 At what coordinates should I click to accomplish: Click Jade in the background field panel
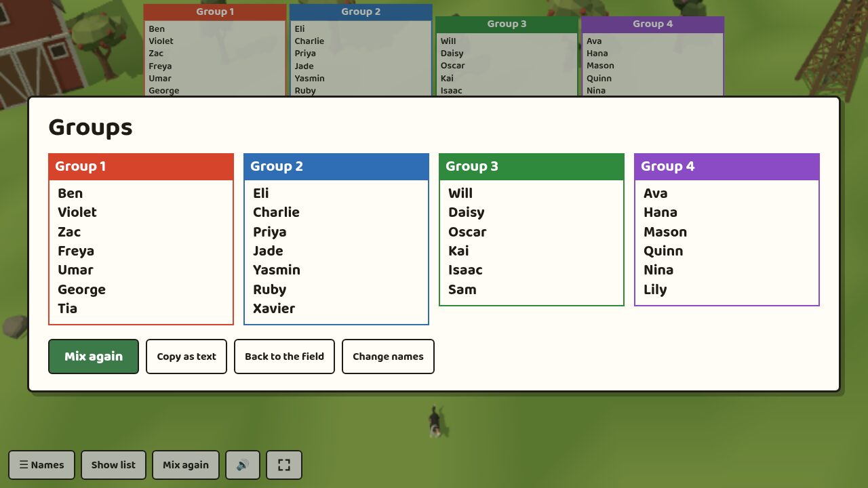[304, 66]
